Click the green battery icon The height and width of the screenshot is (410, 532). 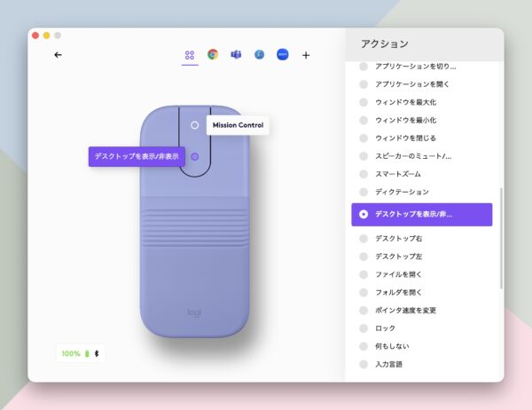pyautogui.click(x=87, y=353)
